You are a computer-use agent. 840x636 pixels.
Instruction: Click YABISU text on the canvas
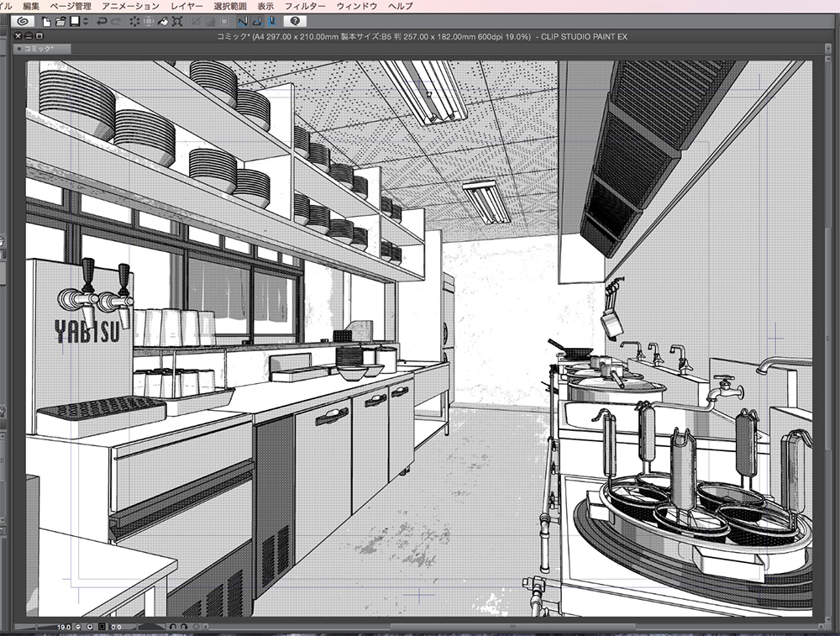tap(87, 330)
